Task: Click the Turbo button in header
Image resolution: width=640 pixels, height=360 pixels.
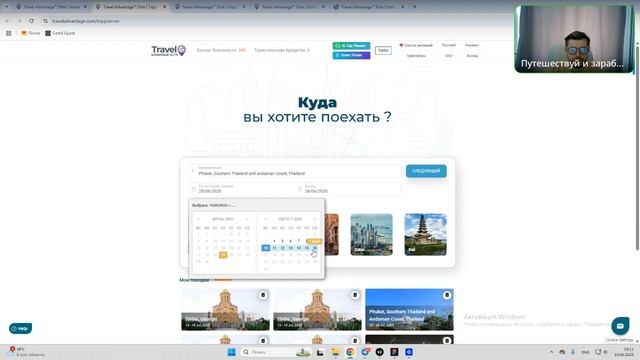Action: click(383, 50)
